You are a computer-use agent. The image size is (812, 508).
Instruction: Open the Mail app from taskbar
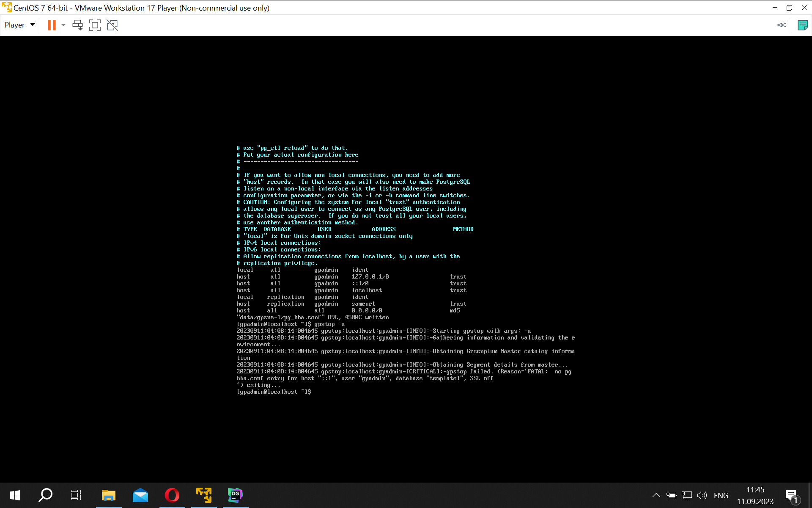pos(140,495)
